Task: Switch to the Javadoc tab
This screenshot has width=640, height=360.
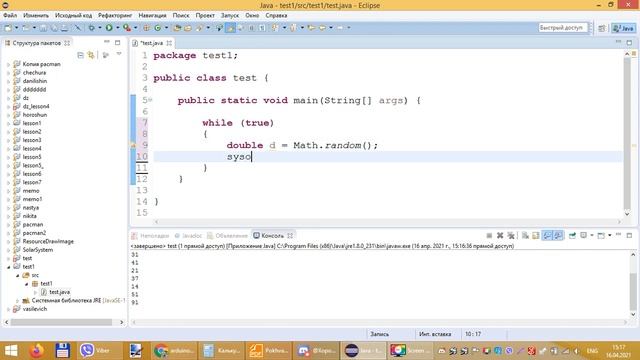Action: (x=188, y=236)
